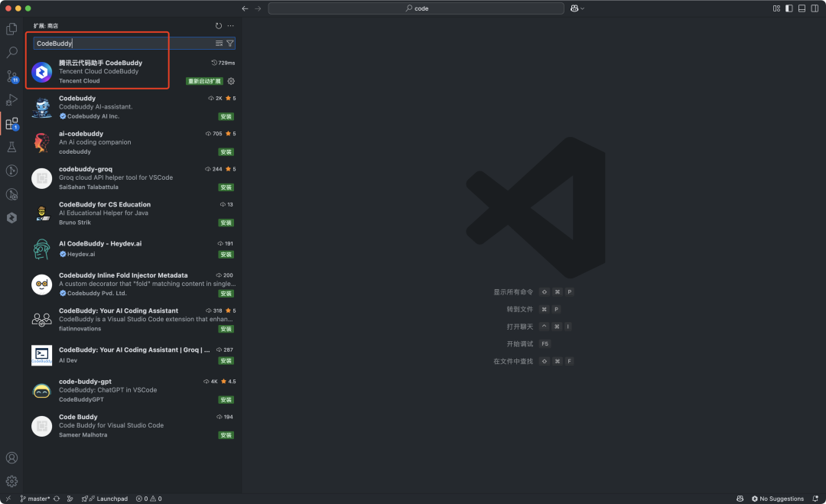The height and width of the screenshot is (504, 826).
Task: Open the CodeBuddy hexagon icon in activity bar
Action: coord(11,217)
